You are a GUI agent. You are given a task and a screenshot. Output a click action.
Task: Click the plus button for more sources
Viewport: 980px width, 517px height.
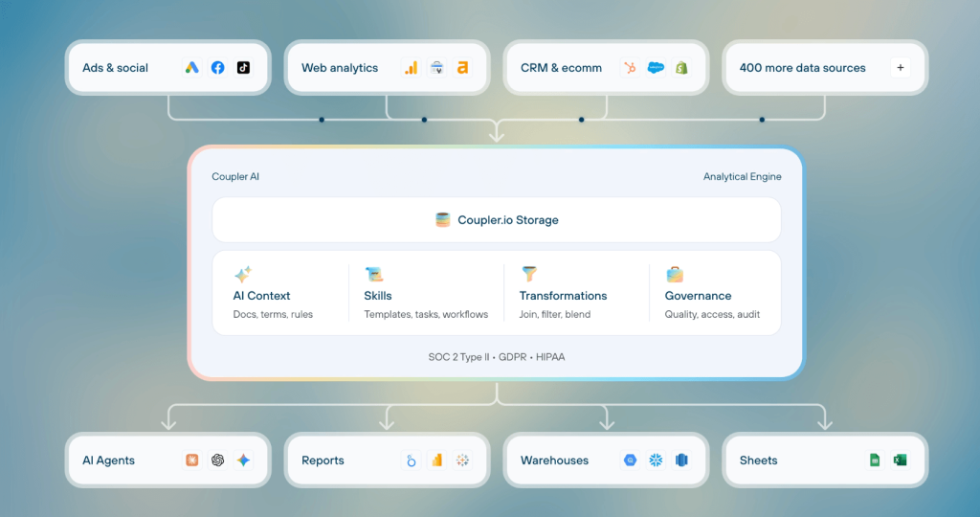[x=900, y=68]
